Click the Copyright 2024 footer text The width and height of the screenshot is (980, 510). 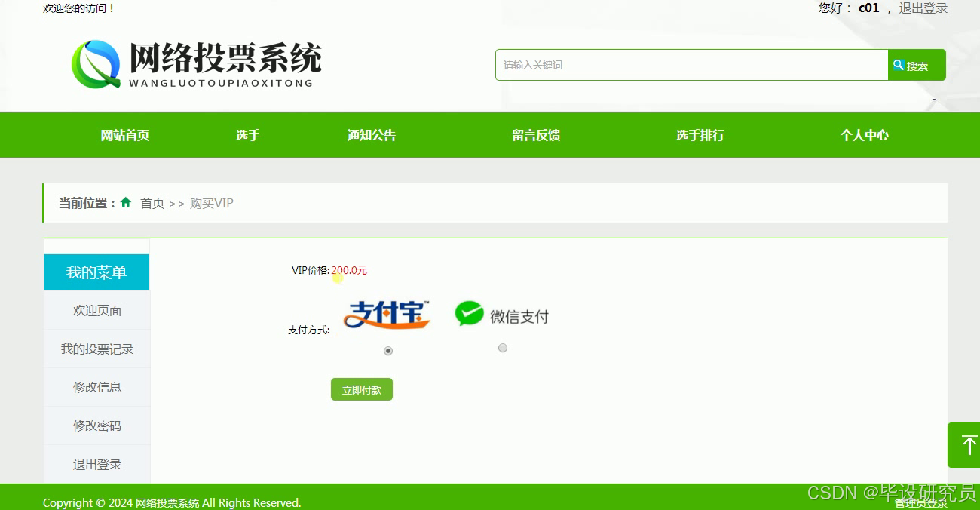pos(172,503)
